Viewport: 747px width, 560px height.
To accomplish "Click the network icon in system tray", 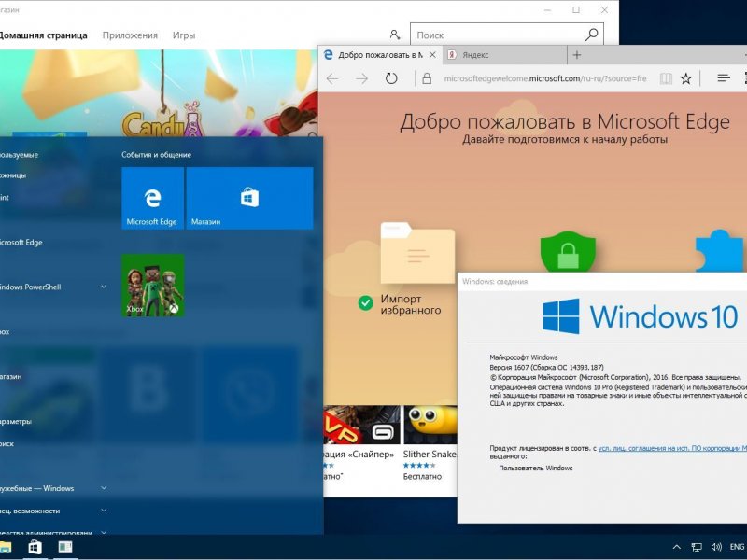I will [697, 547].
